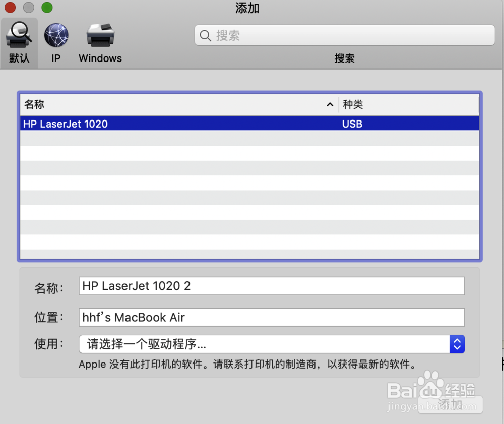Open the 使用 driver selection dropdown
The height and width of the screenshot is (424, 504).
coord(272,344)
